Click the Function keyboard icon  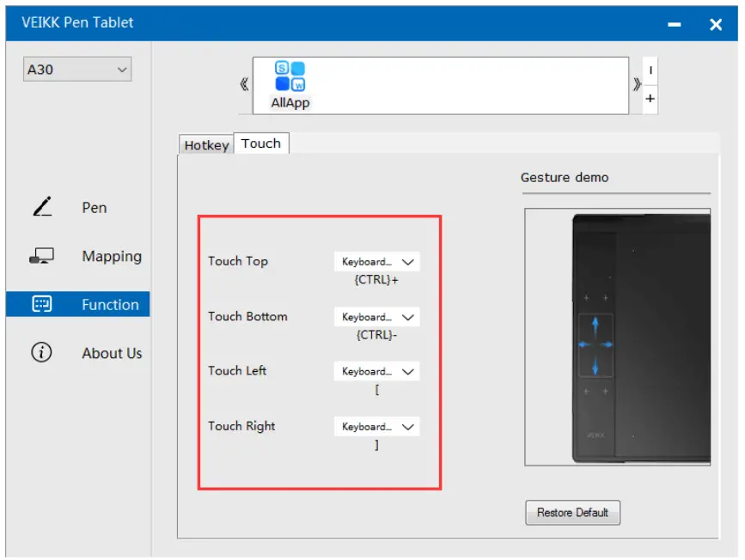coord(41,304)
